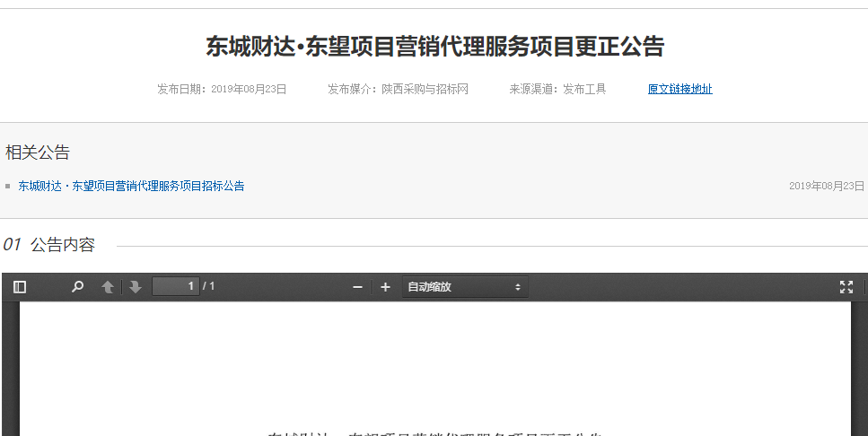Click the 更正公告 page title
Viewport: 868px width, 436px height.
(434, 47)
